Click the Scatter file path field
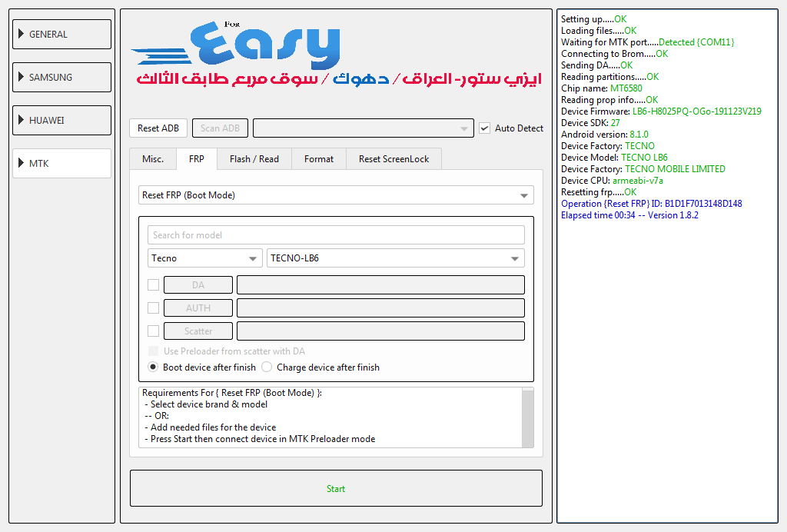The height and width of the screenshot is (532, 787). (x=380, y=331)
